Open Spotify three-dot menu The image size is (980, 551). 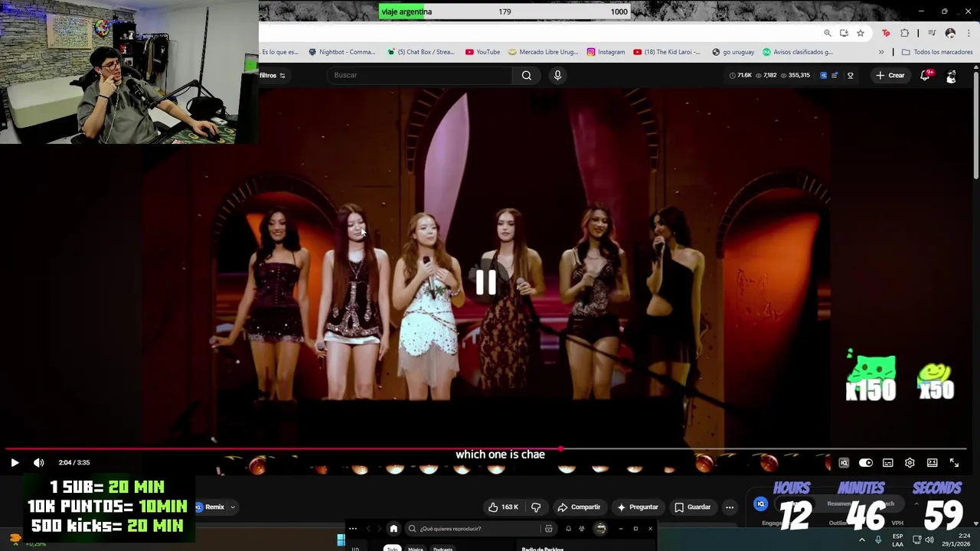tap(353, 528)
